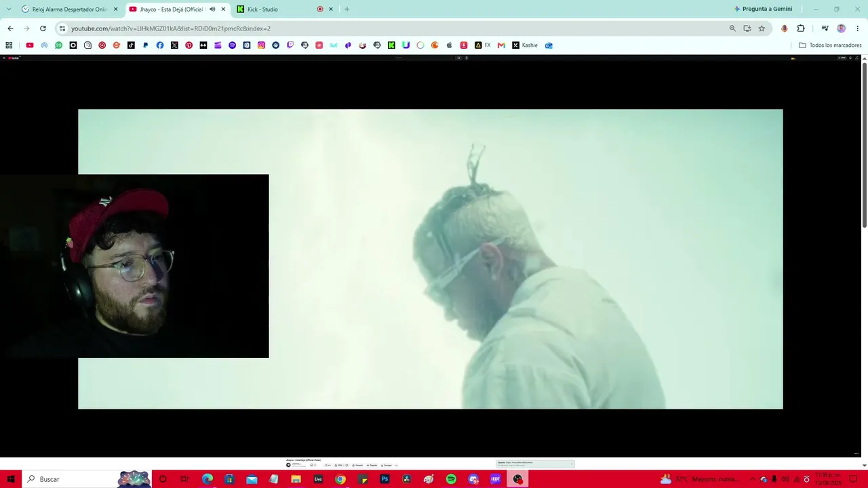Open the PayPal bookmark
The image size is (868, 488).
145,45
